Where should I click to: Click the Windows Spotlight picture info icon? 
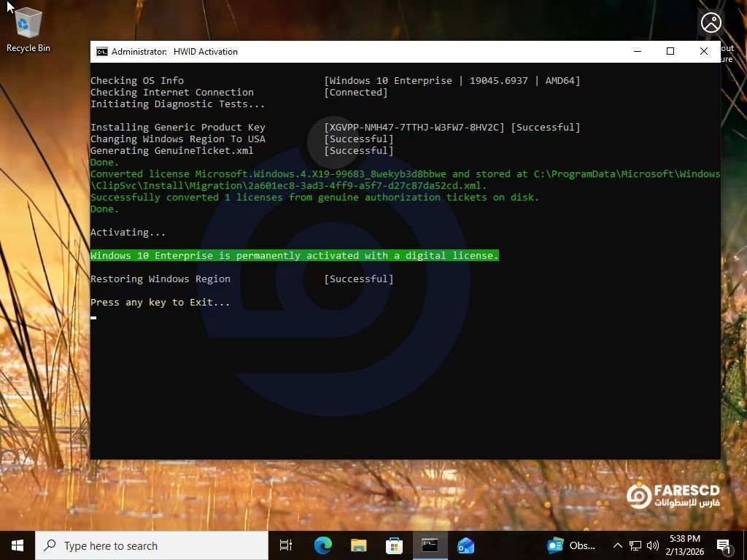click(x=711, y=23)
